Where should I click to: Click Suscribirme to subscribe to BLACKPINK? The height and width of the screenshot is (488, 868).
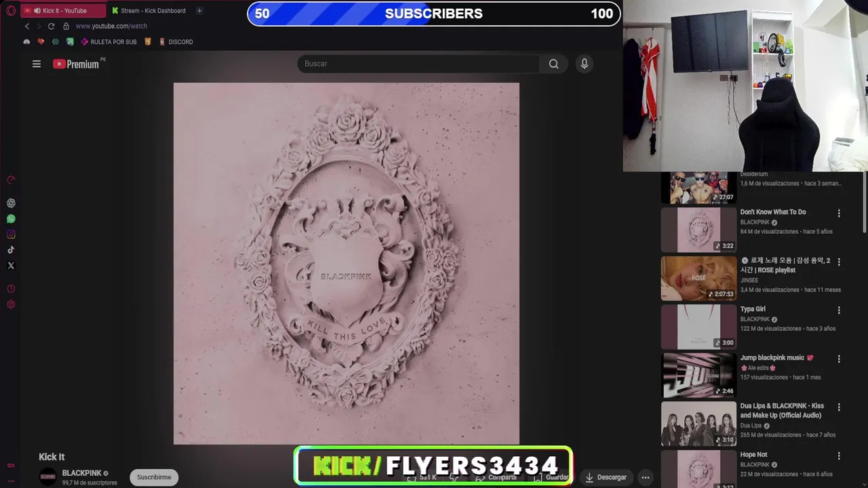154,477
